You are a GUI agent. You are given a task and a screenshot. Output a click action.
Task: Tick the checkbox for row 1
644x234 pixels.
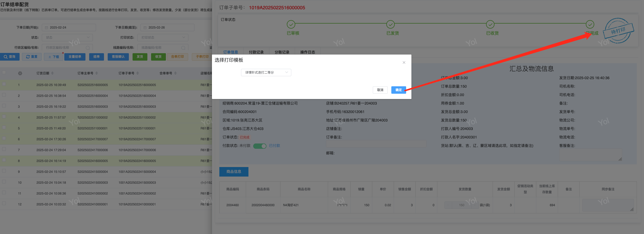4,84
